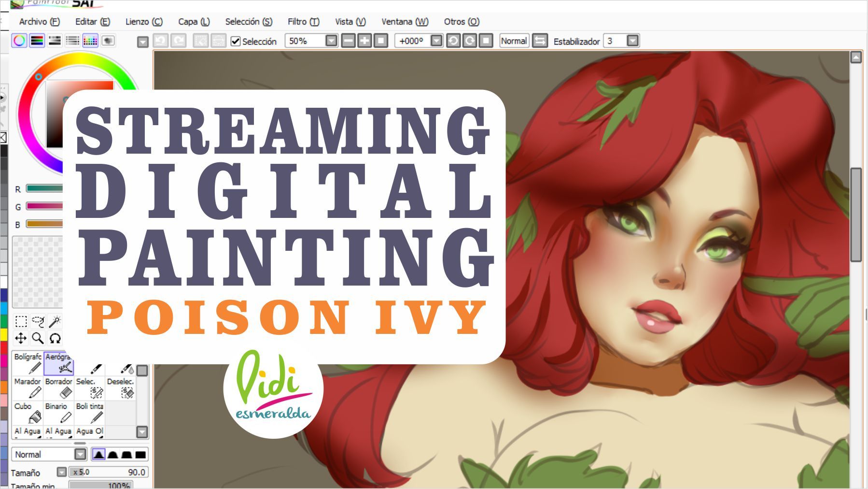Undo the last action in toolbar
The width and height of the screenshot is (868, 489).
tap(160, 41)
